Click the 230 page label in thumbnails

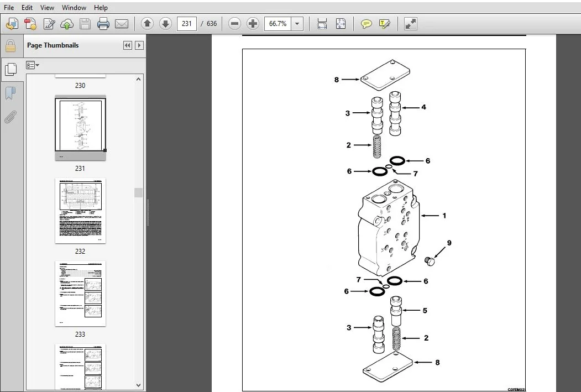click(x=80, y=86)
